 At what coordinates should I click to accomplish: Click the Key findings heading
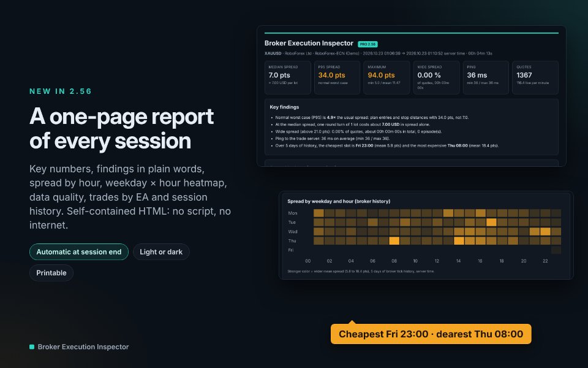coord(284,107)
